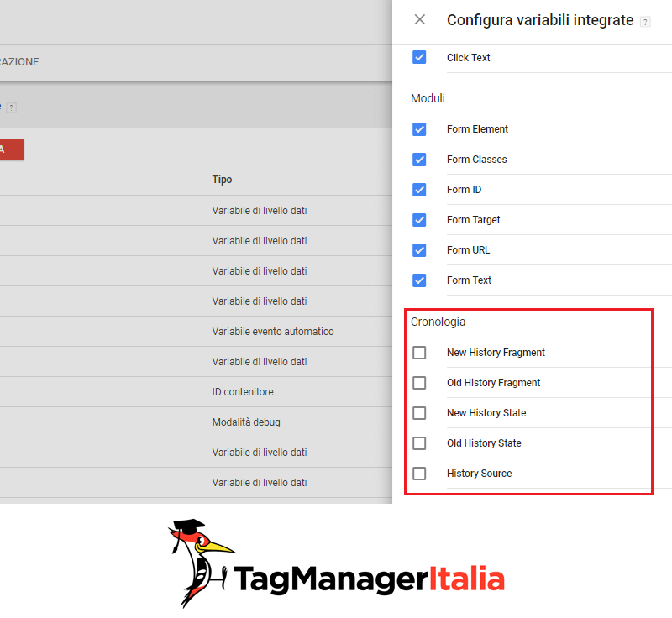Click the New History Fragment label
This screenshot has width=672, height=618.
496,353
